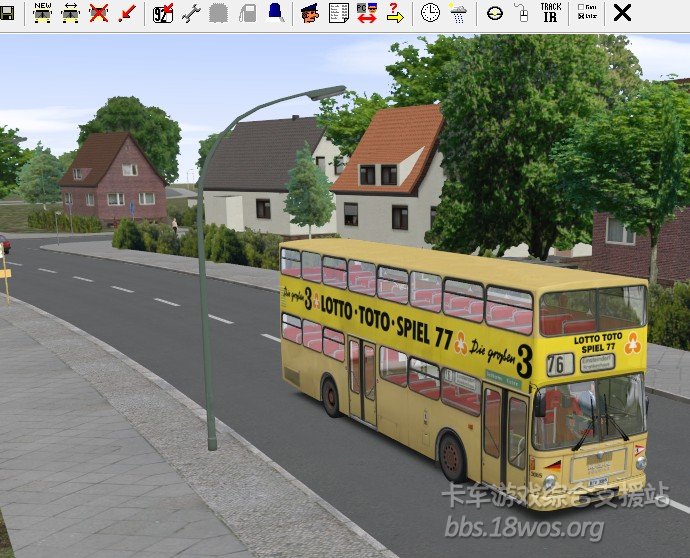Screen dimensions: 690x558
Task: Switch vehicles with the double-arrow bus icon
Action: click(x=70, y=12)
